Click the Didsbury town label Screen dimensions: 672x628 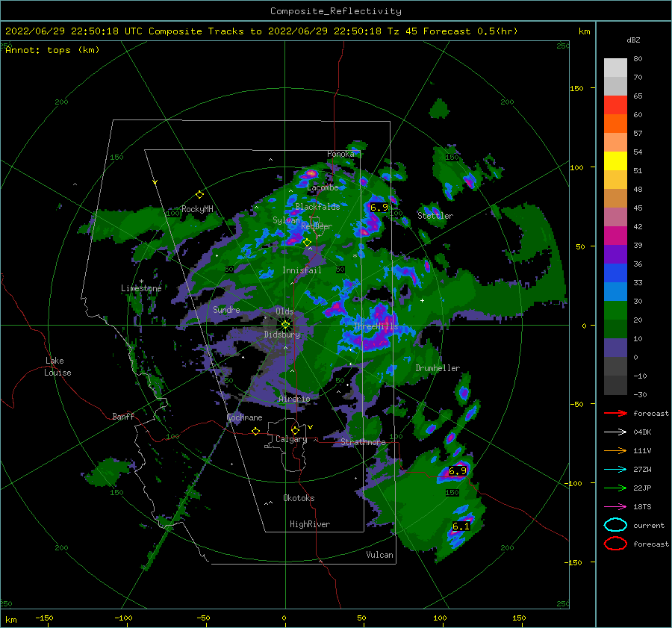282,335
